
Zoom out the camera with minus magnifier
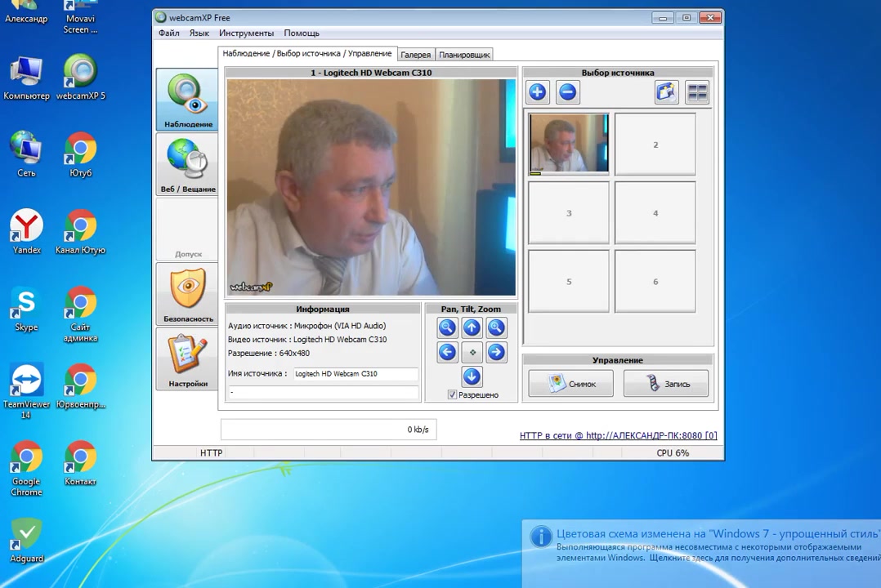pyautogui.click(x=447, y=327)
